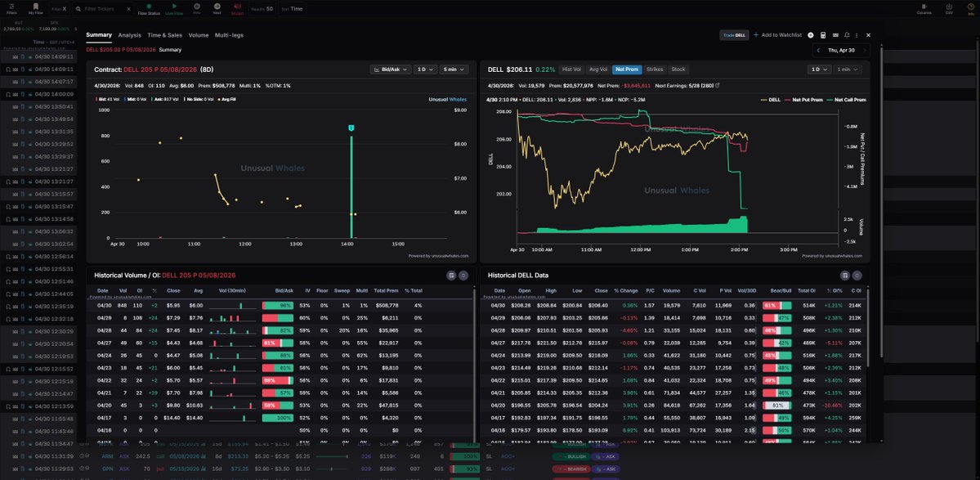Toggle Net Call Prem legend line
The width and height of the screenshot is (980, 480).
point(846,100)
